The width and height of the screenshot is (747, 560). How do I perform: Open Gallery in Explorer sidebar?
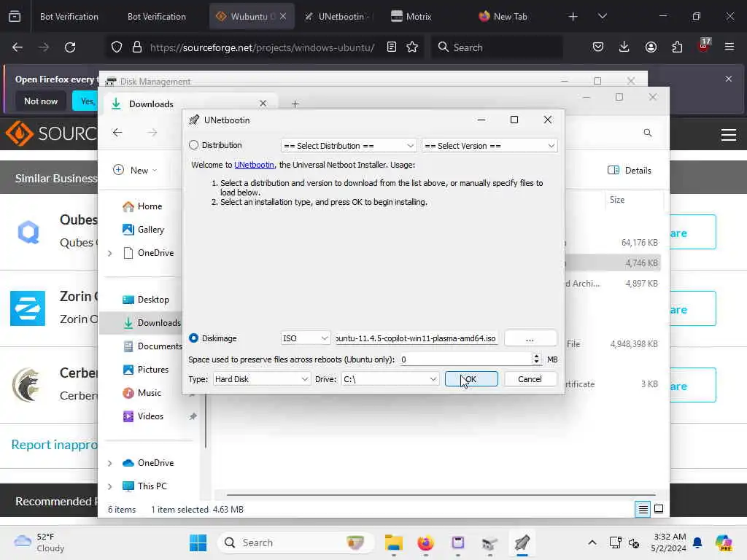tap(143, 230)
